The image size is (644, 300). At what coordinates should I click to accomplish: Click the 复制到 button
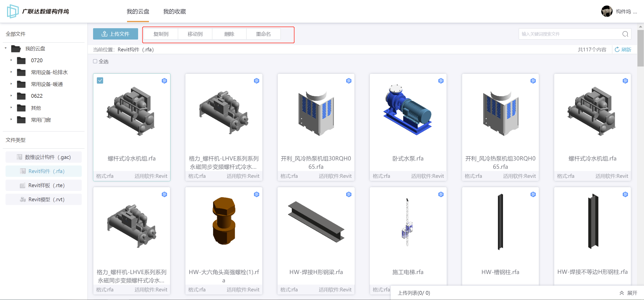pos(161,34)
